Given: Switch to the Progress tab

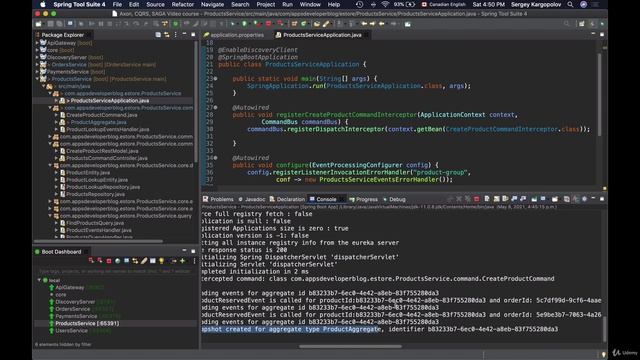Looking at the screenshot, I should 364,199.
